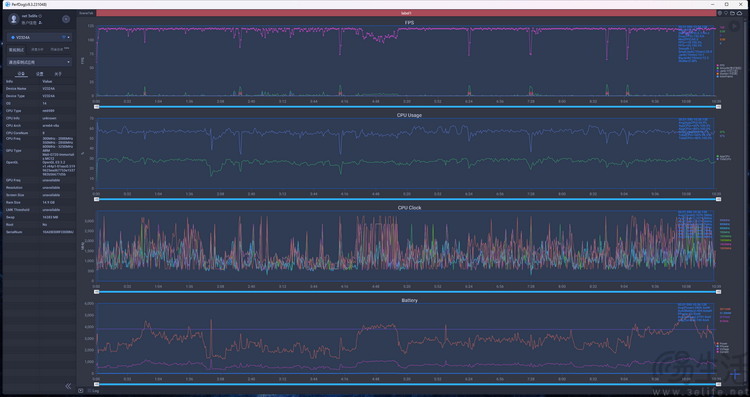Image resolution: width=750 pixels, height=397 pixels.
Task: Click the left handle of Battery range slider
Action: coord(97,384)
